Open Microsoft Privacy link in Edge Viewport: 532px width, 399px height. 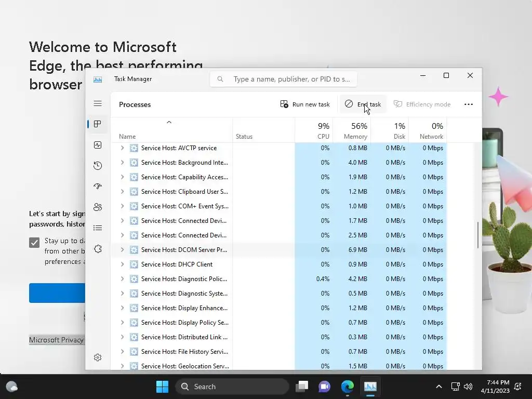(x=56, y=340)
